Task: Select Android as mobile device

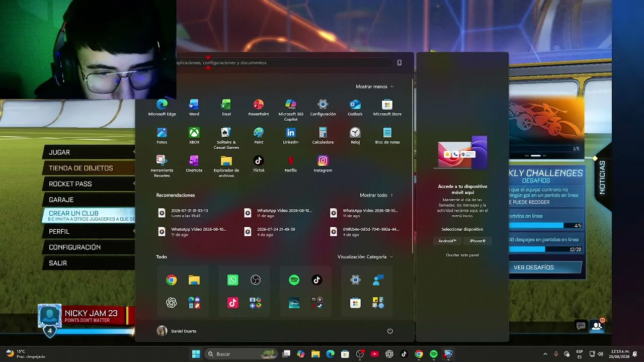Action: (447, 241)
